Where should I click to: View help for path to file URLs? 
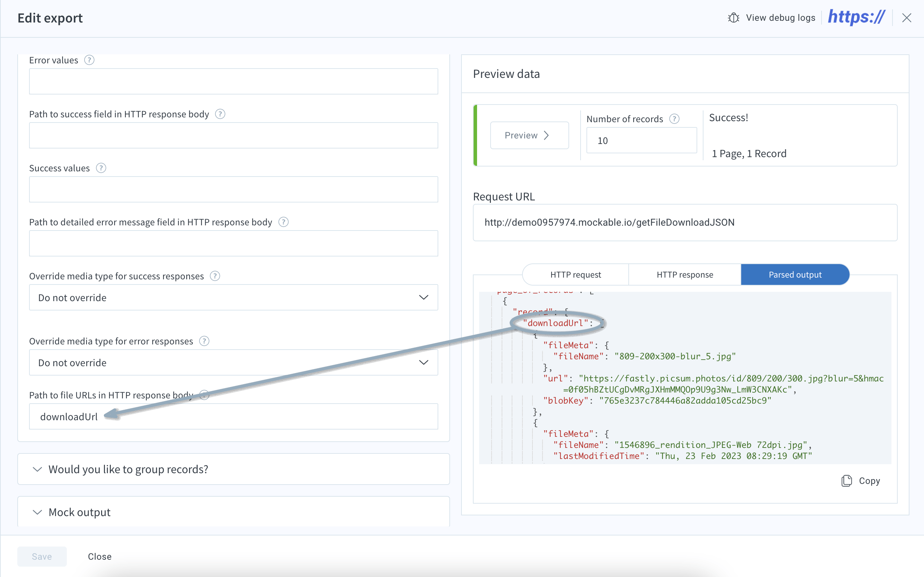click(204, 395)
